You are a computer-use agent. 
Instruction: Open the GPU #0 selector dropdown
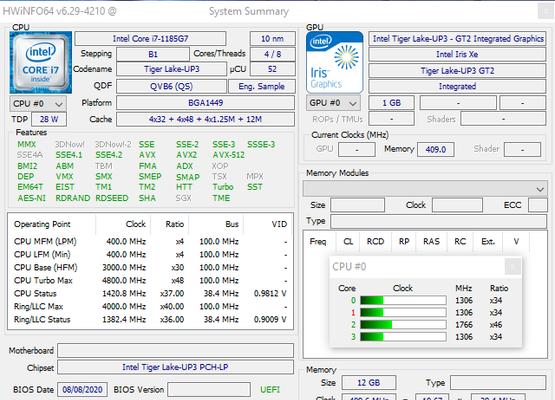(333, 103)
